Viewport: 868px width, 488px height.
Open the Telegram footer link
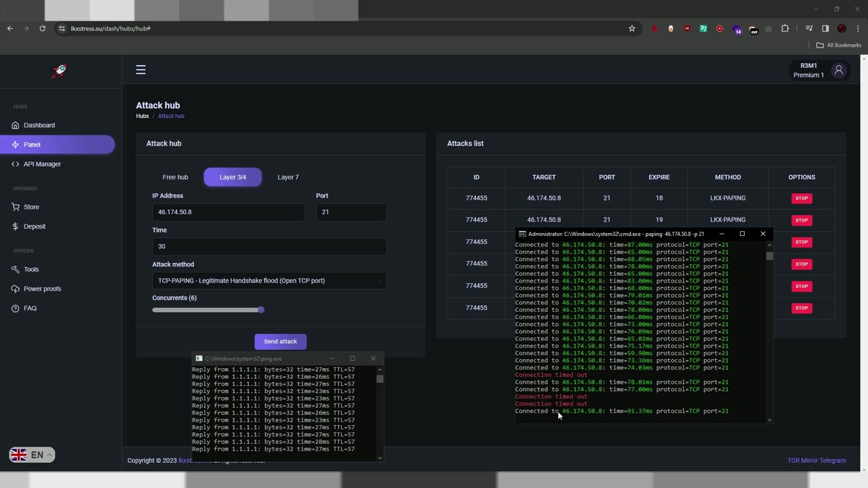(x=832, y=460)
